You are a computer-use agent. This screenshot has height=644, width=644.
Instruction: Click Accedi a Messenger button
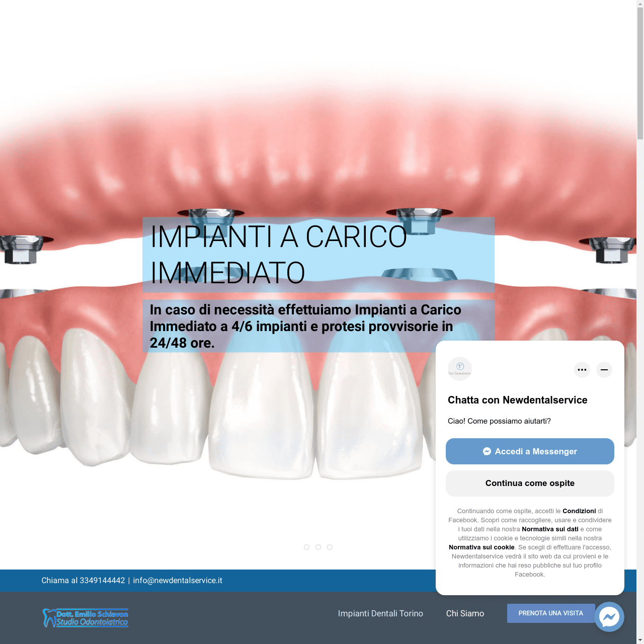[x=530, y=451]
